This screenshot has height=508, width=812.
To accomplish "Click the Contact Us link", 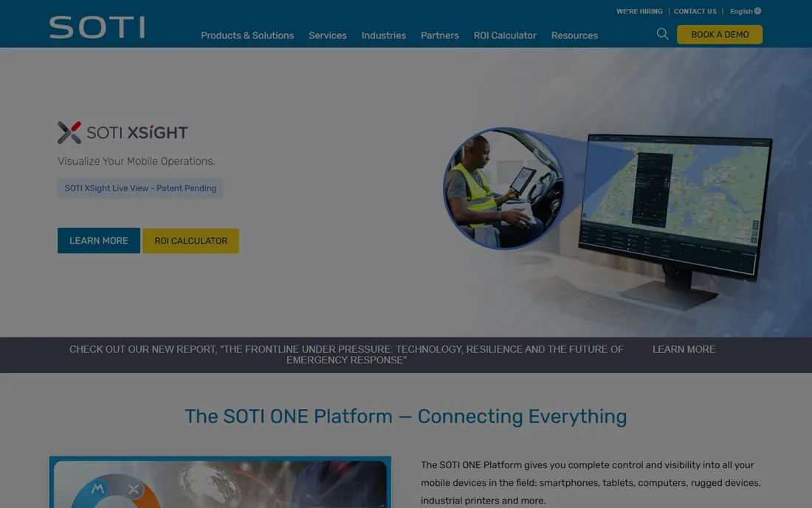I will (x=695, y=11).
